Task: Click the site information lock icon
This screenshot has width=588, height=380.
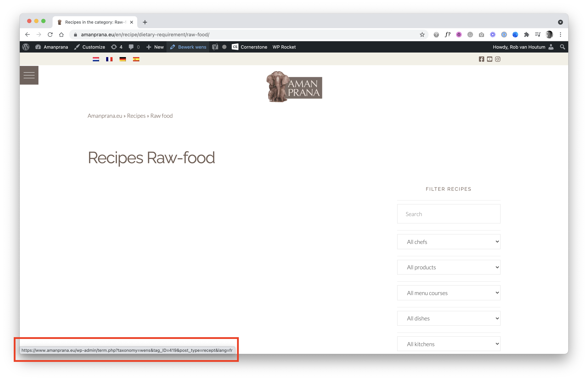Action: point(75,35)
